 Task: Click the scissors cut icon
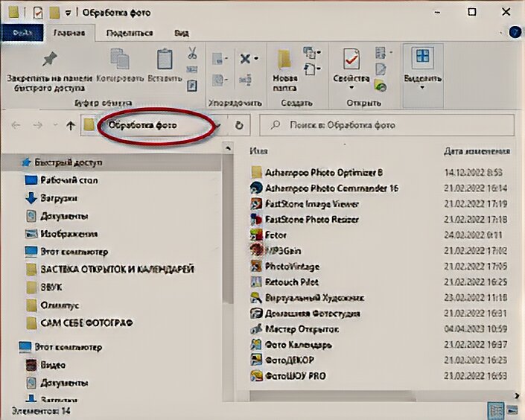[x=192, y=54]
